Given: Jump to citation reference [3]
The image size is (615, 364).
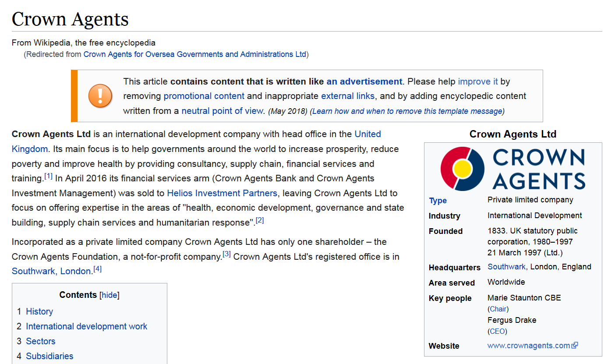Looking at the screenshot, I should (x=226, y=254).
